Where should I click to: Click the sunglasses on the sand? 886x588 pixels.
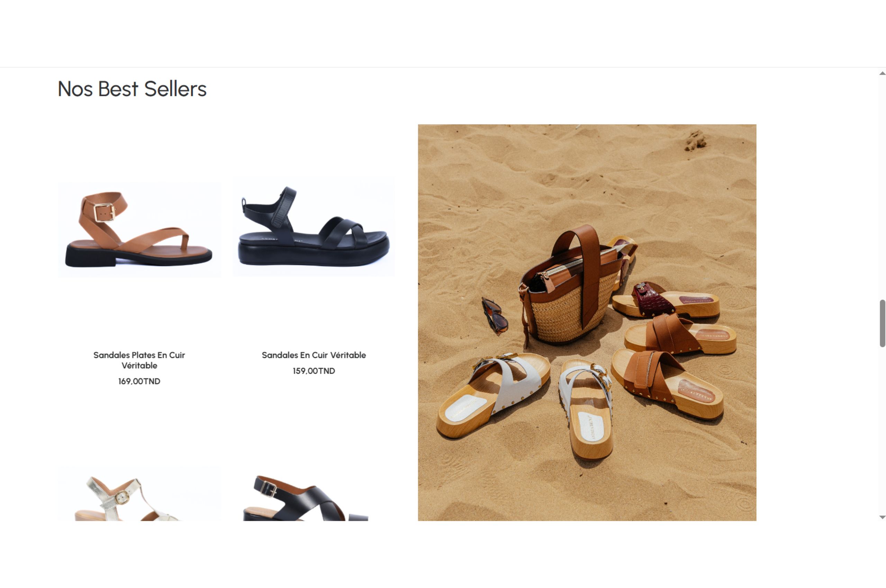tap(495, 316)
